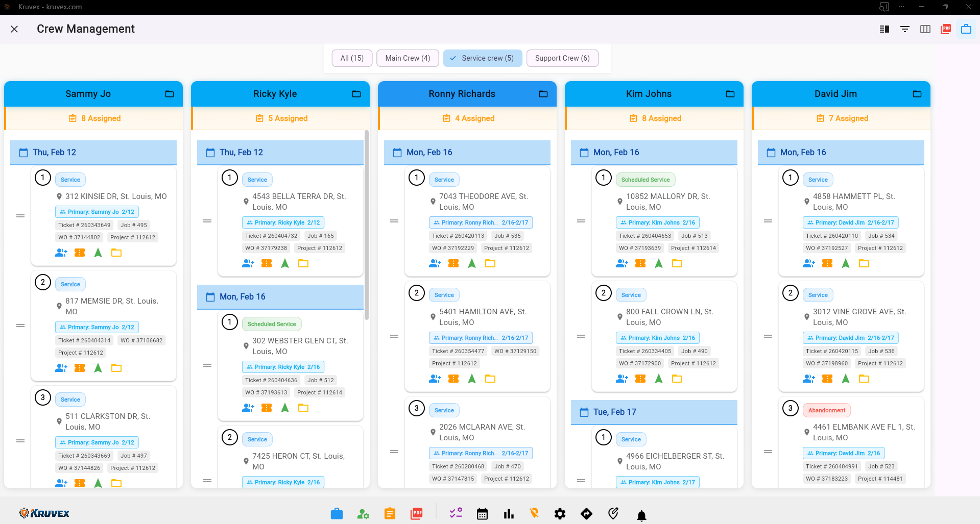Expand Tue, Feb 17 section in Kim Johns column
Screen dimensions: 980x524
click(654, 412)
